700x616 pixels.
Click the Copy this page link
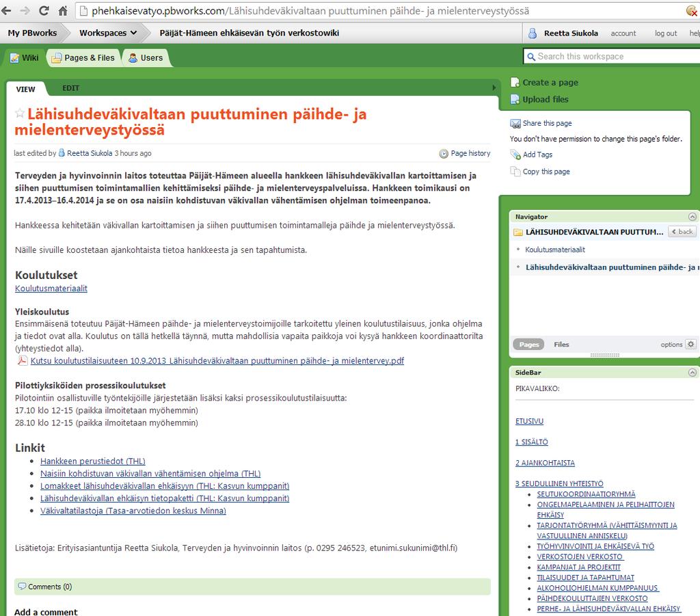coord(546,172)
